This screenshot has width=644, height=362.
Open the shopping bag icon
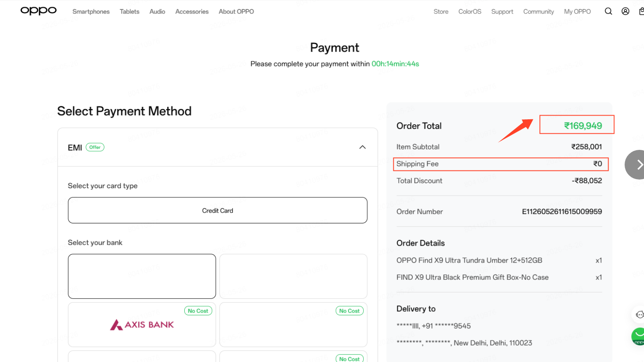642,11
